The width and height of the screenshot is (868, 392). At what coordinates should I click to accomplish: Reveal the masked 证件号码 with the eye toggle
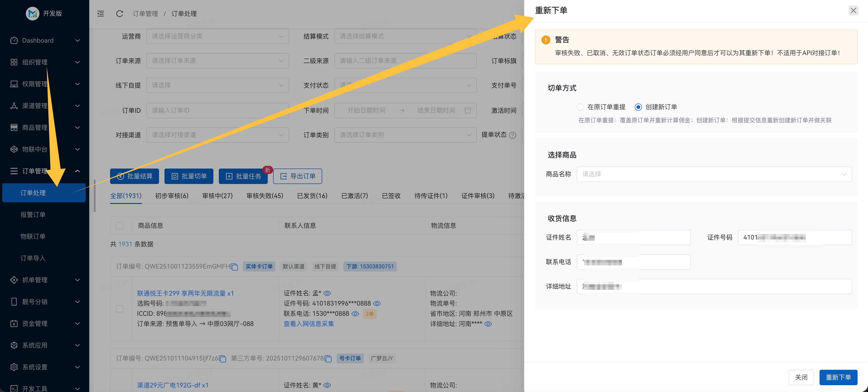pyautogui.click(x=377, y=303)
